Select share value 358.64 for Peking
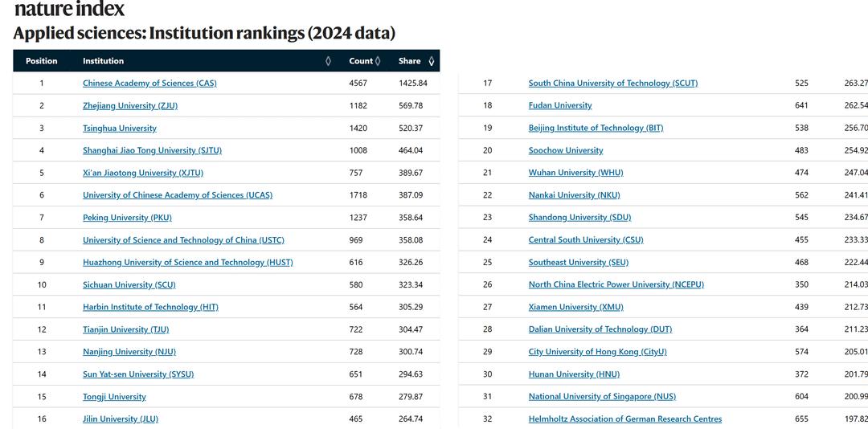Viewport: 868px width, 429px height. 411,218
